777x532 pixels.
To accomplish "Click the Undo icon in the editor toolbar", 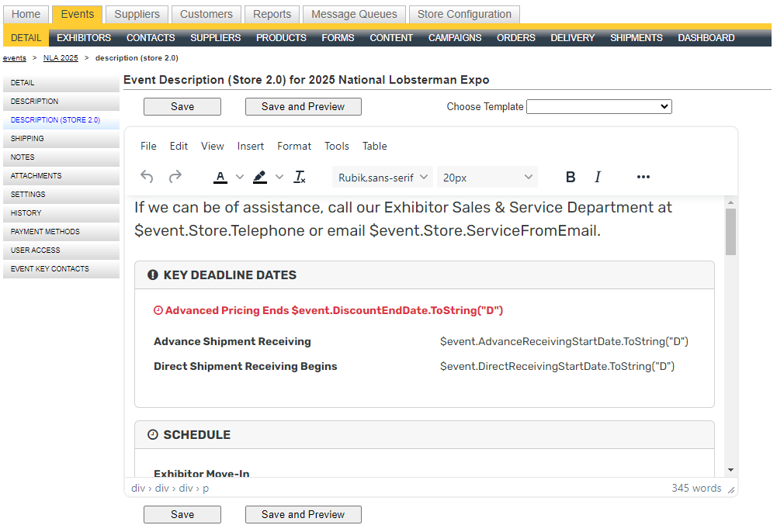I will pyautogui.click(x=147, y=177).
